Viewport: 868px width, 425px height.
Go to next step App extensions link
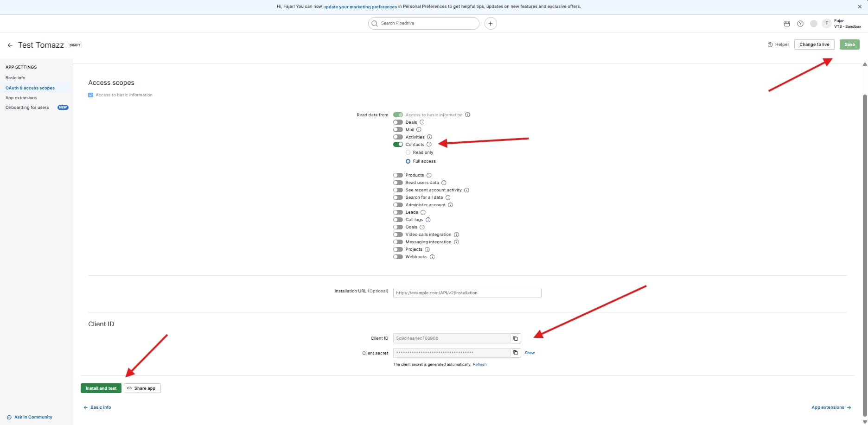pyautogui.click(x=831, y=407)
